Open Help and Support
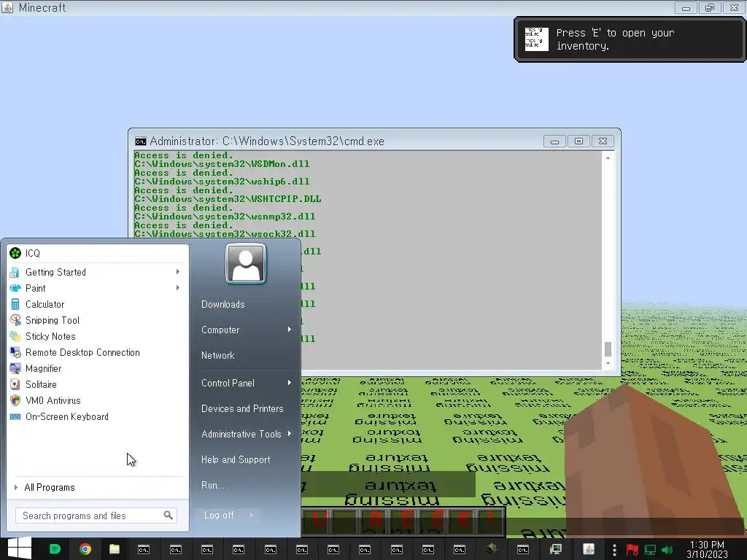The height and width of the screenshot is (560, 747). (236, 459)
